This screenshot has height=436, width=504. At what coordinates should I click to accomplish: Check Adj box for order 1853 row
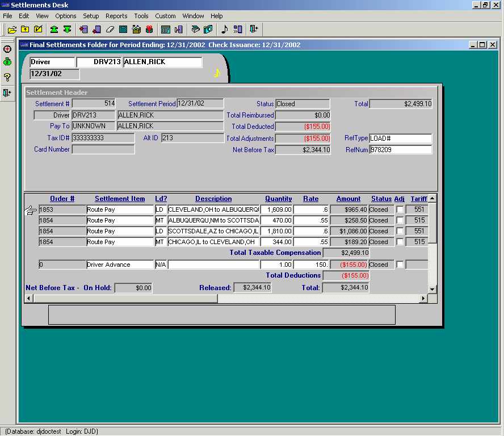(x=400, y=209)
